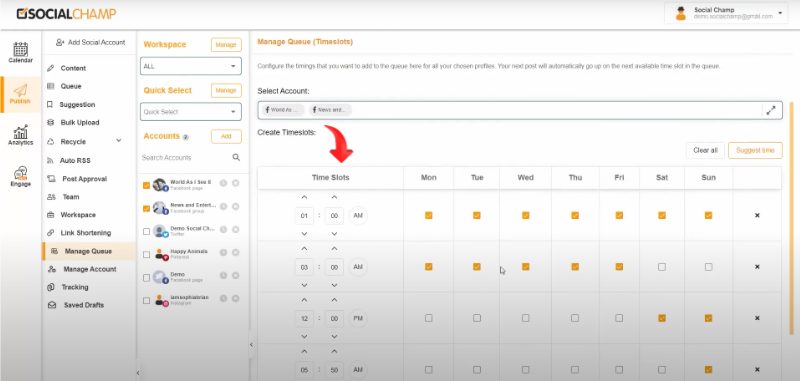This screenshot has height=381, width=800.
Task: Click hour field of 03:00 AM slot
Action: click(x=304, y=267)
